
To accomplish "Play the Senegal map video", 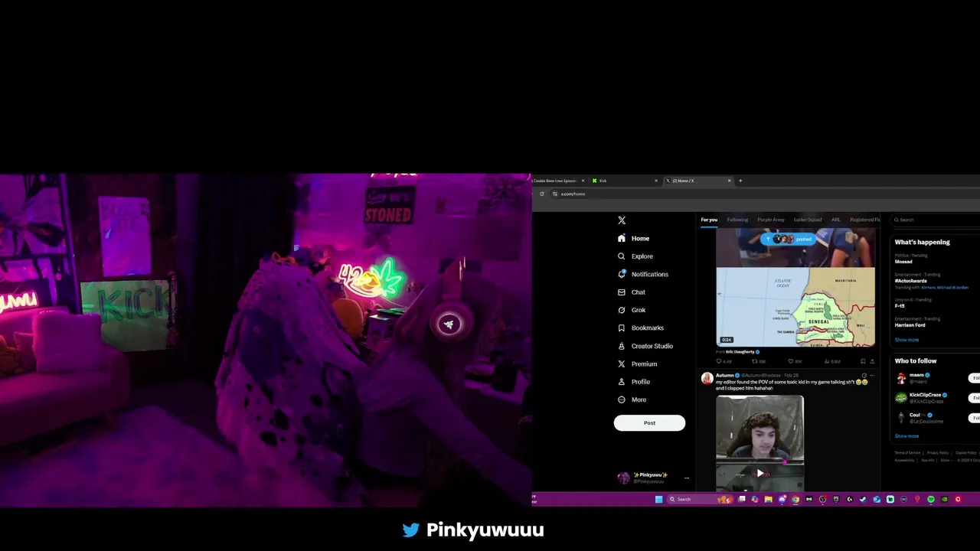I will coord(795,287).
